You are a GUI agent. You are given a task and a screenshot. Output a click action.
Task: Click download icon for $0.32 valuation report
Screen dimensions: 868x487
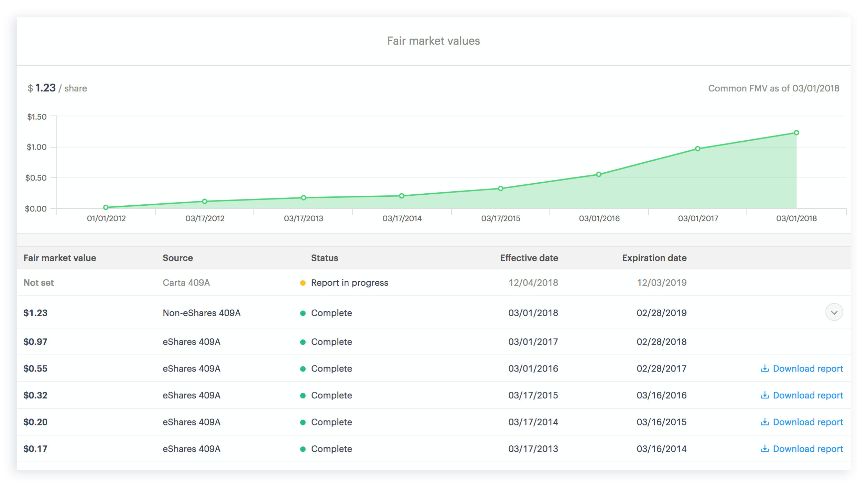764,395
